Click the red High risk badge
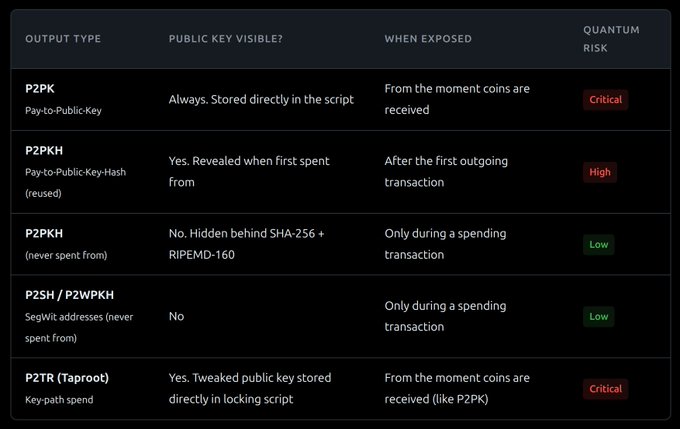This screenshot has width=680, height=429. coord(600,172)
